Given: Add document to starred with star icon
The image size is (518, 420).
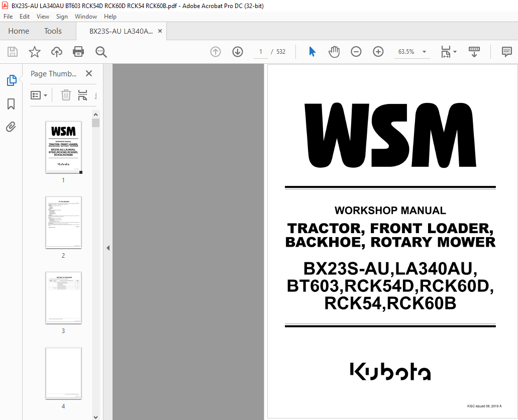Looking at the screenshot, I should click(34, 52).
